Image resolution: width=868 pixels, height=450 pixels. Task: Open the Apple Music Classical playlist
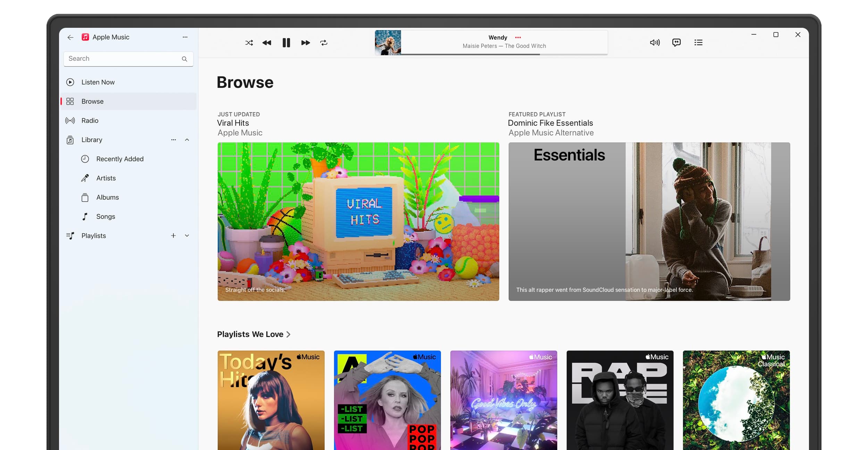pos(736,400)
